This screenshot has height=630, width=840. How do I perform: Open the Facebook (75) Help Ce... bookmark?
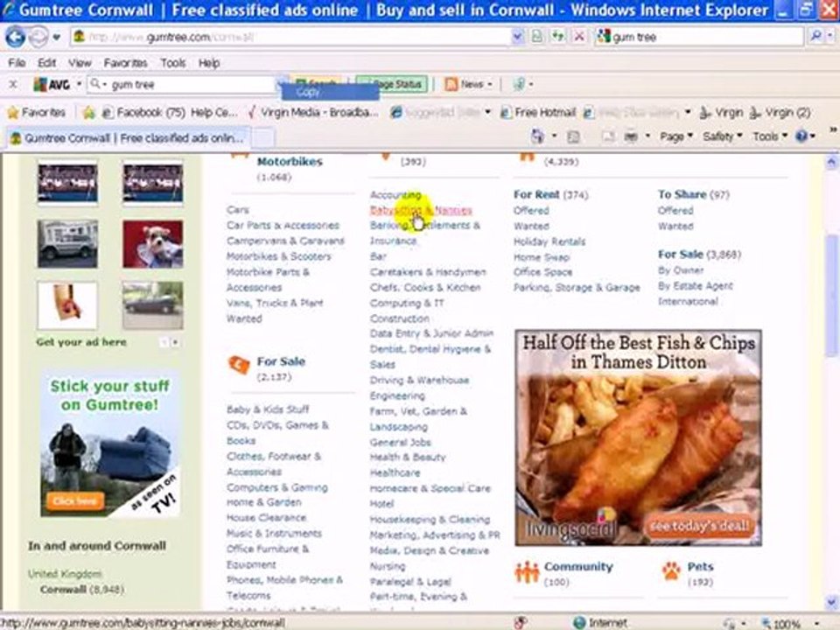[170, 113]
